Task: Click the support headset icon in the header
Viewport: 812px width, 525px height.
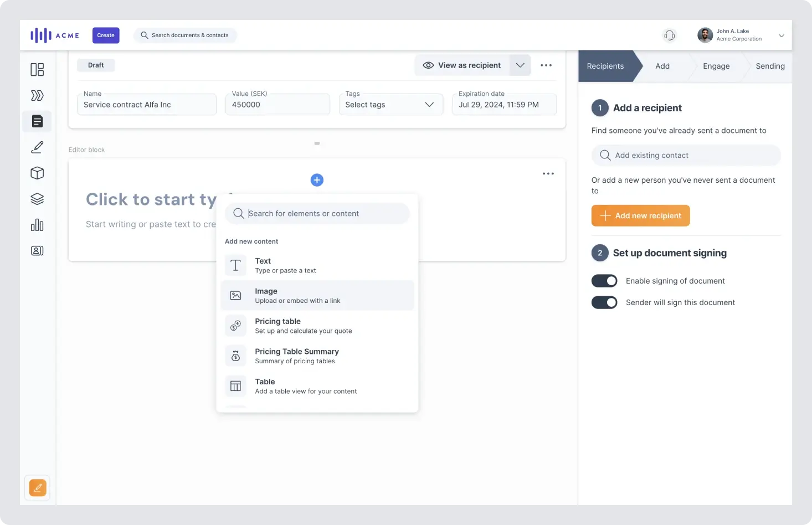Action: pyautogui.click(x=669, y=35)
